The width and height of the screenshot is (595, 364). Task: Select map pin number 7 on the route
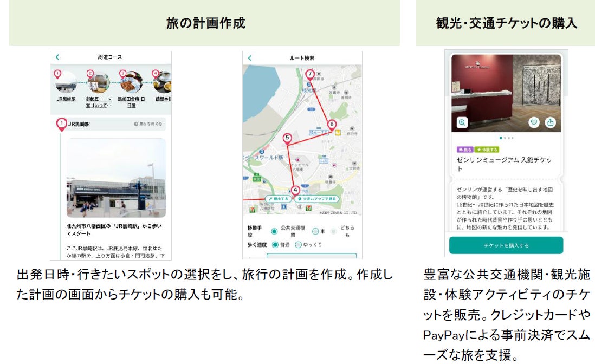310,75
